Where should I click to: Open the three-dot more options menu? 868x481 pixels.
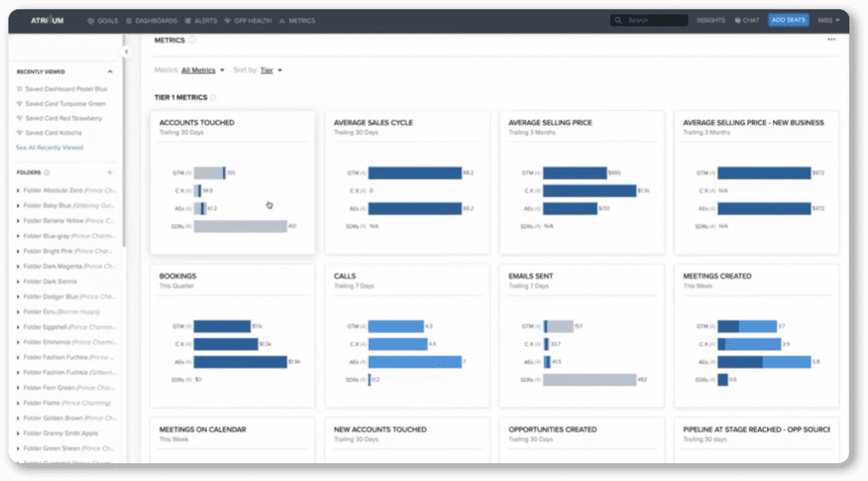pyautogui.click(x=832, y=40)
